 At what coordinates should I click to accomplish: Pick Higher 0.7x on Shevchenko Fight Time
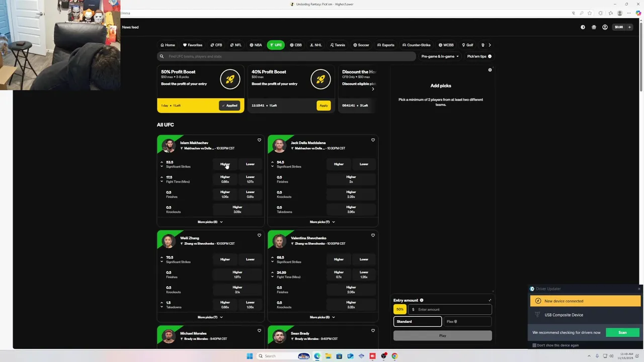(339, 275)
